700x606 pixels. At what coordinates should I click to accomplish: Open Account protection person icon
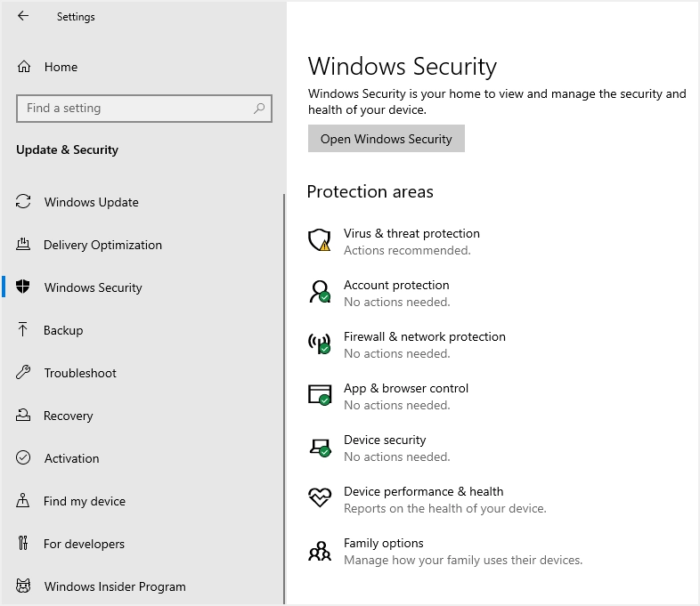tap(320, 292)
